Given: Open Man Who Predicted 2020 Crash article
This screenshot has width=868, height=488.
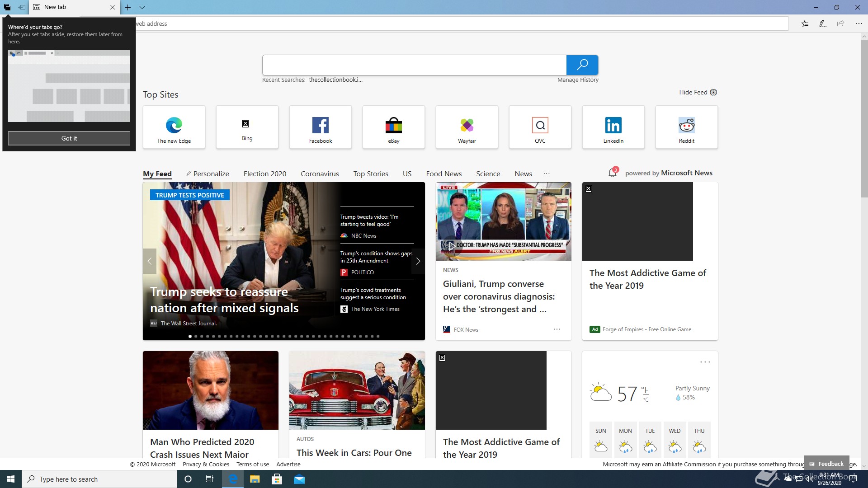Looking at the screenshot, I should (202, 448).
